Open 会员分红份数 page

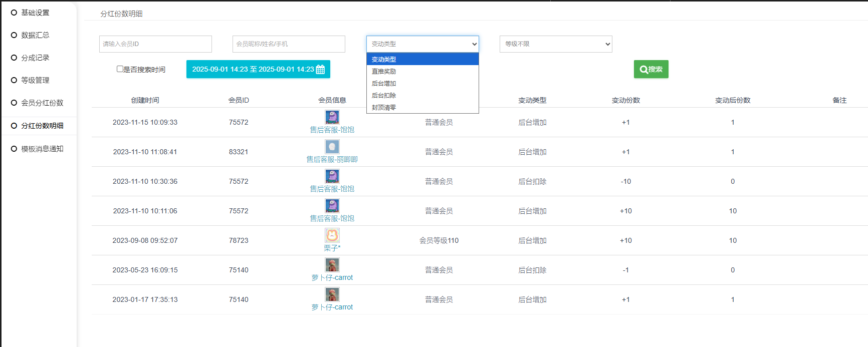(42, 103)
